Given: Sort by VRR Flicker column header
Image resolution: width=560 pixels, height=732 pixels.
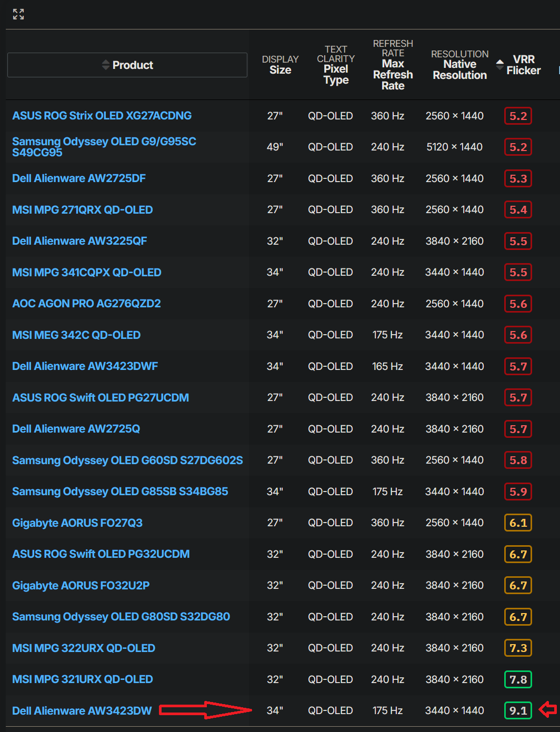Looking at the screenshot, I should point(518,65).
